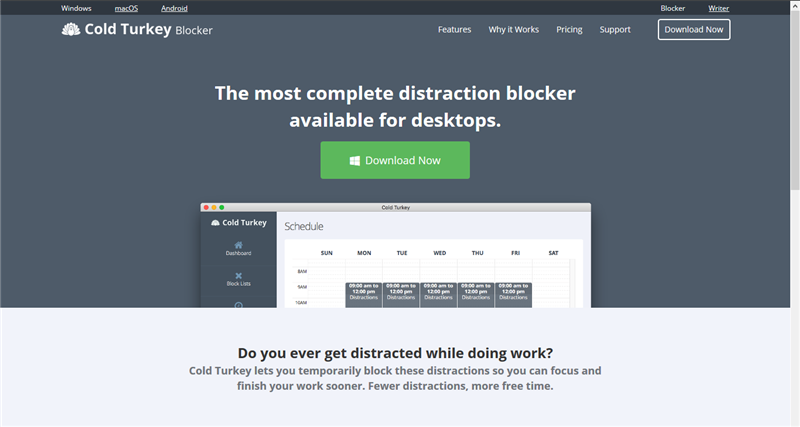The image size is (800, 427).
Task: Click the MON schedule block 09:00 am Distractions
Action: (364, 295)
